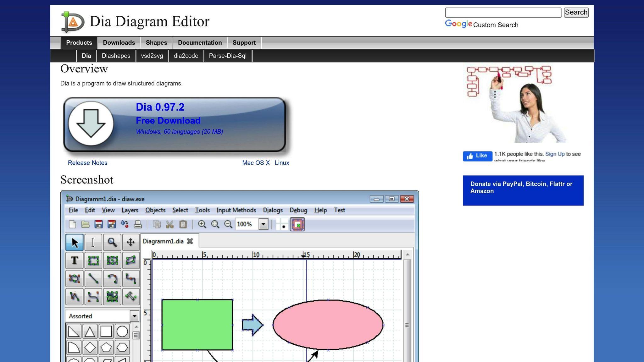The height and width of the screenshot is (362, 644).
Task: Select the Bezier line tool
Action: [93, 297]
